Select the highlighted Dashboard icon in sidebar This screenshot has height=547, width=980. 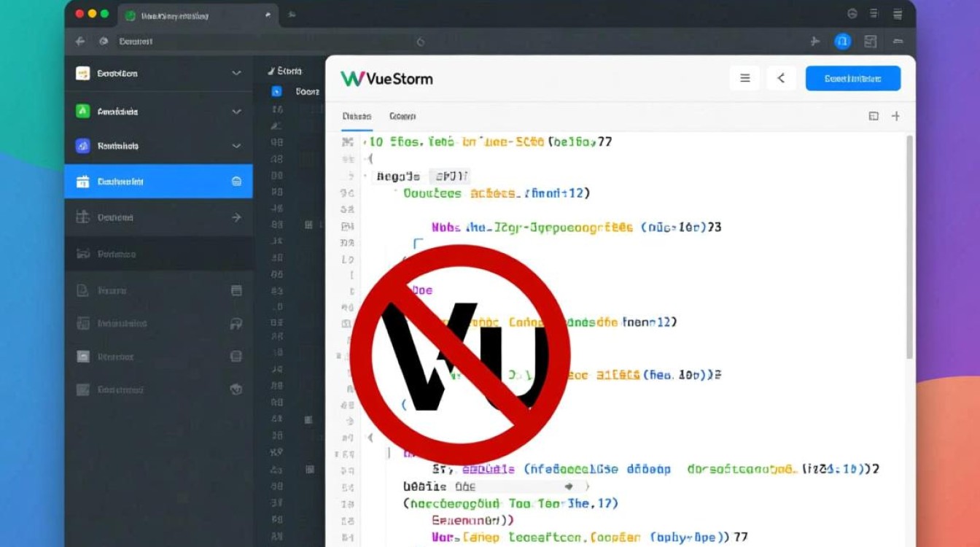82,181
